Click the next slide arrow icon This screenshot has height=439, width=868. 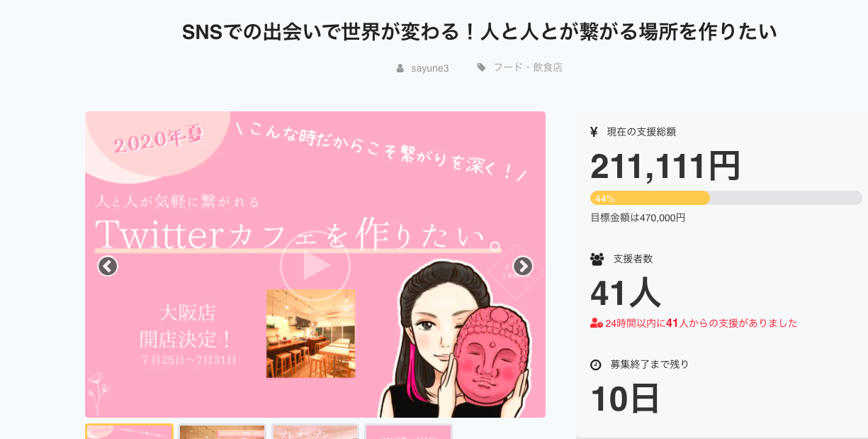523,266
